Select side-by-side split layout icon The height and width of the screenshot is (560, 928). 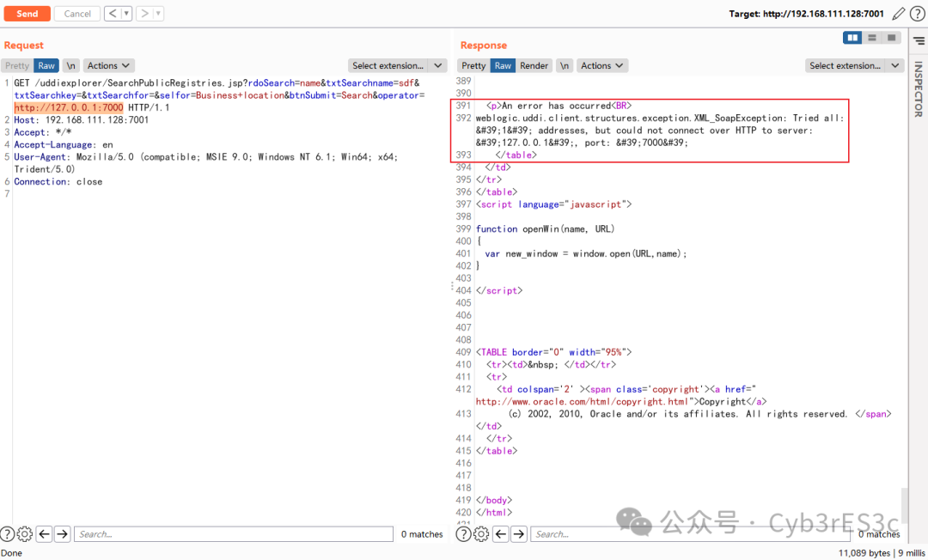point(852,38)
